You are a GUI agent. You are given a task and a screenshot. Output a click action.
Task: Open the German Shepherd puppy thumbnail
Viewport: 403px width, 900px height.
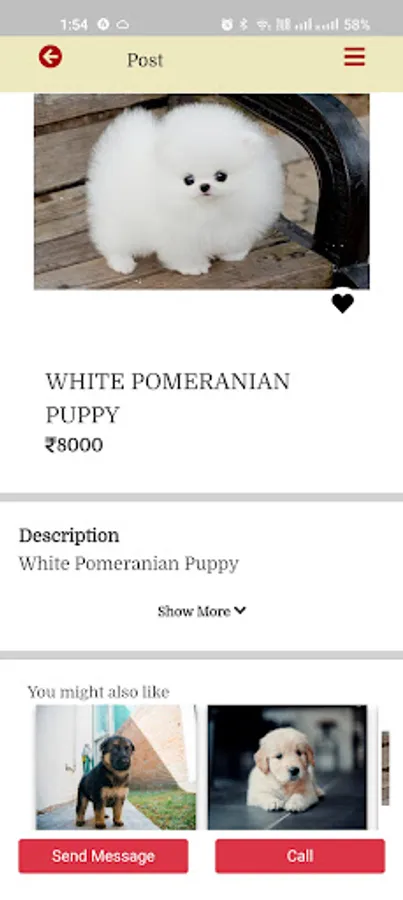point(116,767)
